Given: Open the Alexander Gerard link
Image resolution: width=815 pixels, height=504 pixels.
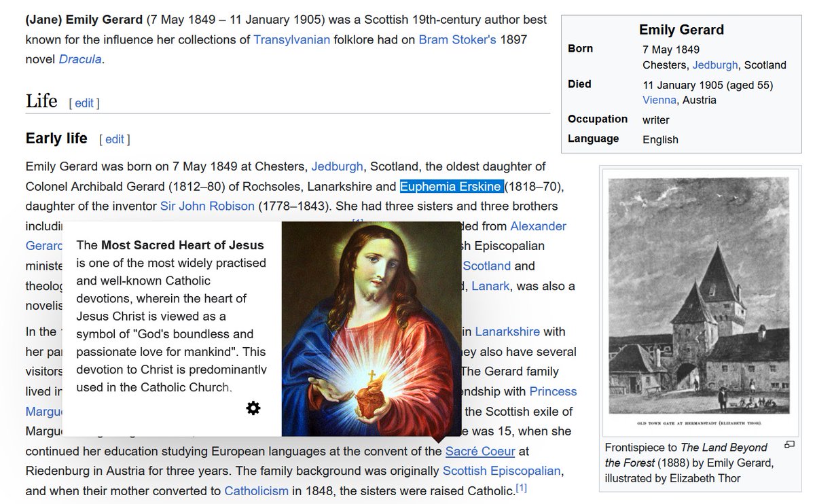Looking at the screenshot, I should coord(535,226).
